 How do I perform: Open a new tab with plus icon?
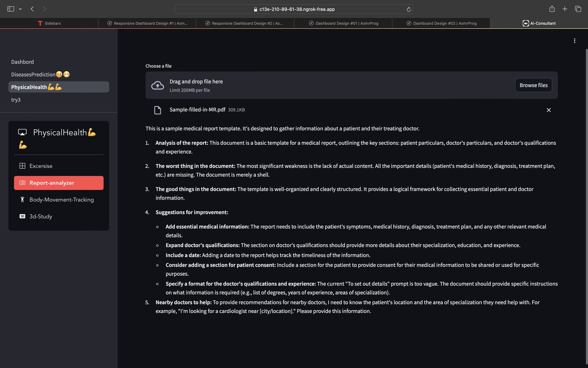(x=564, y=9)
